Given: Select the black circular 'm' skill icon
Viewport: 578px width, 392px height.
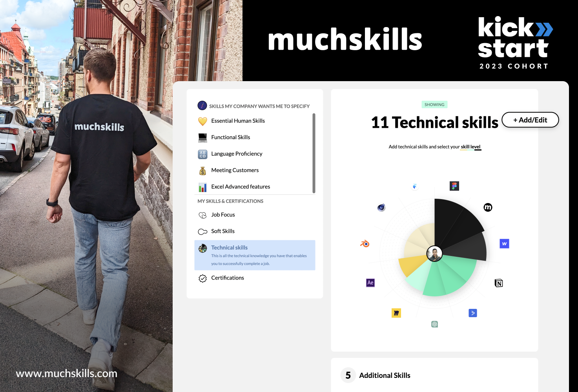Looking at the screenshot, I should (488, 207).
